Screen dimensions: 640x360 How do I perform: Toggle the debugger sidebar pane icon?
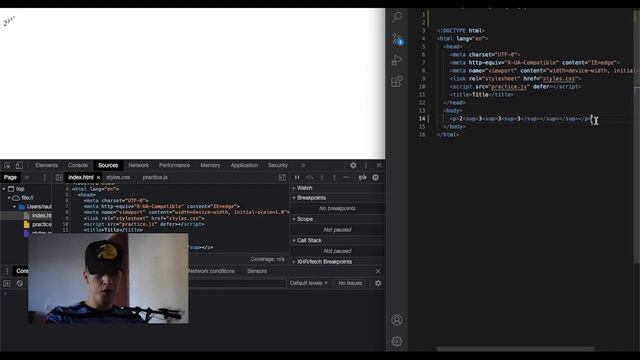pos(282,178)
